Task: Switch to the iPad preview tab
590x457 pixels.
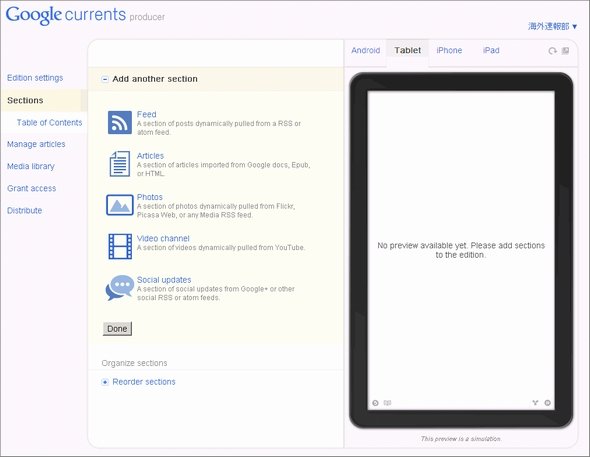Action: coord(491,50)
